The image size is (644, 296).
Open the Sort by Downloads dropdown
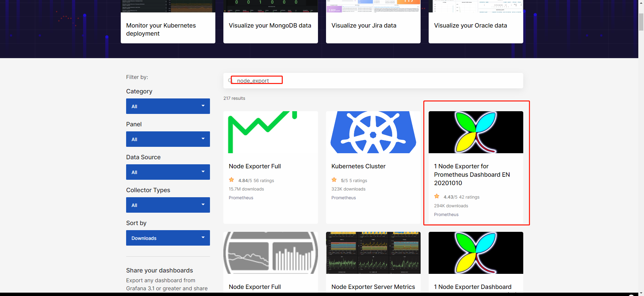168,238
